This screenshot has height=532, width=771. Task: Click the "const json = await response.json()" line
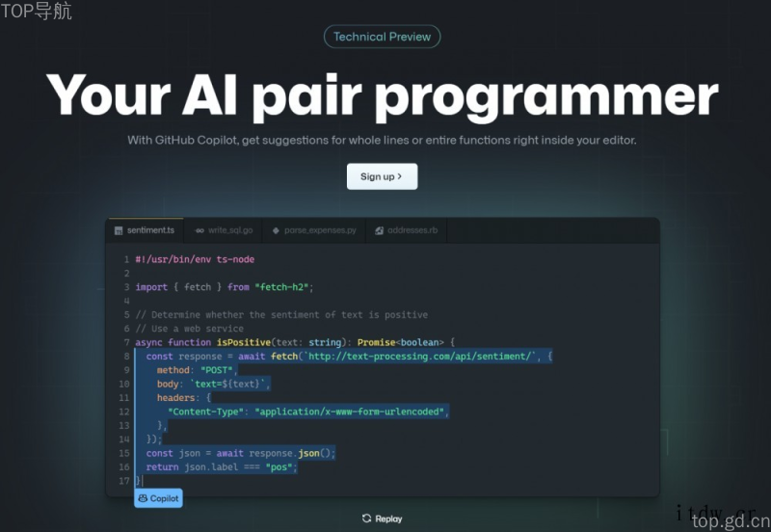click(x=240, y=453)
